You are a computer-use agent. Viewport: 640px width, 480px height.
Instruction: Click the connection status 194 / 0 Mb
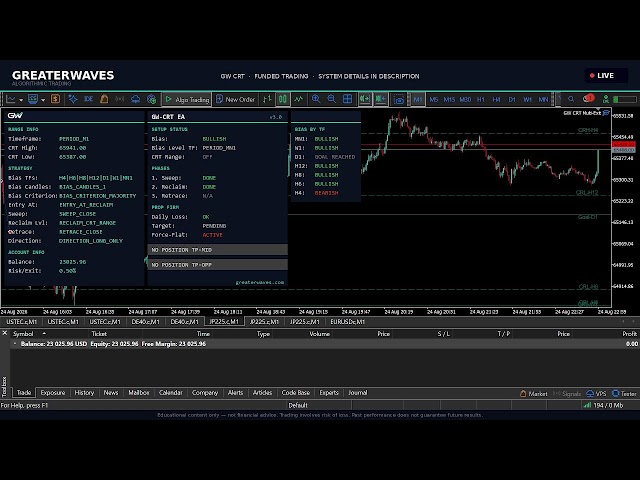click(603, 405)
